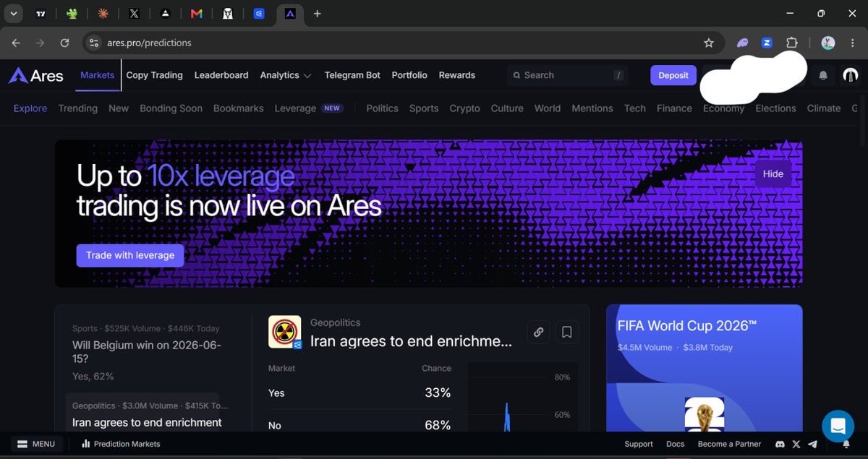Viewport: 868px width, 459px height.
Task: Open the Rewards page
Action: (457, 75)
